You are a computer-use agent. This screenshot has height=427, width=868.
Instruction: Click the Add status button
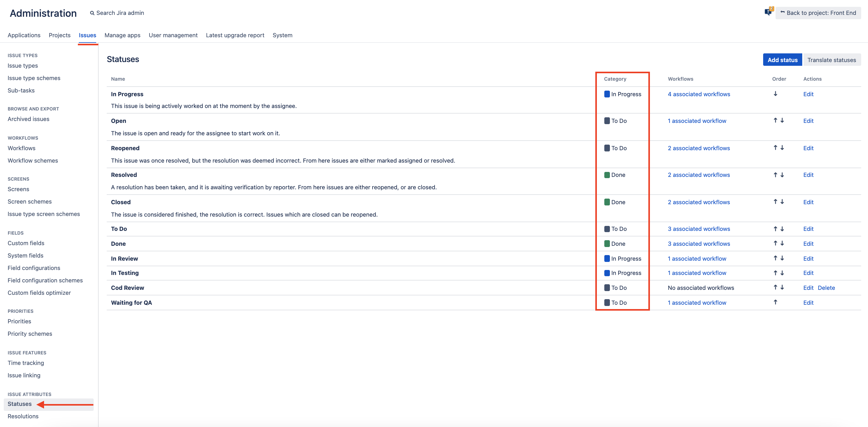coord(782,60)
